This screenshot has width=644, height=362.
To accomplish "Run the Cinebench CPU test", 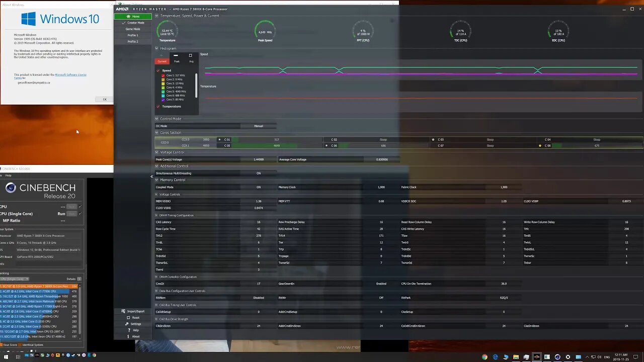I will (x=71, y=207).
